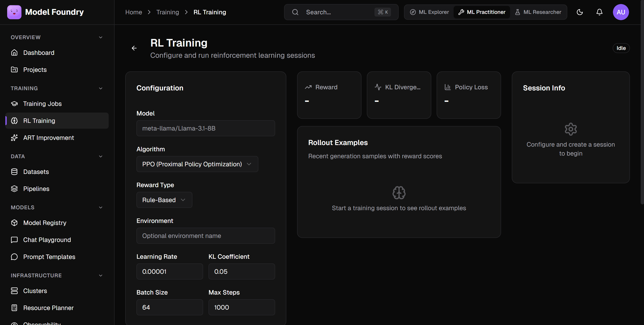Click the Batch Size input field
Image resolution: width=644 pixels, height=325 pixels.
click(170, 307)
